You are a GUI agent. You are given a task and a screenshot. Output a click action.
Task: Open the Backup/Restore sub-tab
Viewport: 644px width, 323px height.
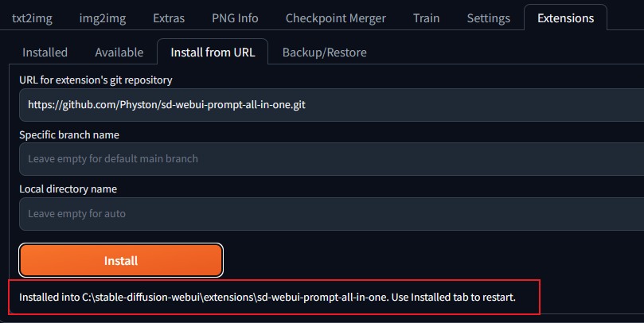point(324,53)
